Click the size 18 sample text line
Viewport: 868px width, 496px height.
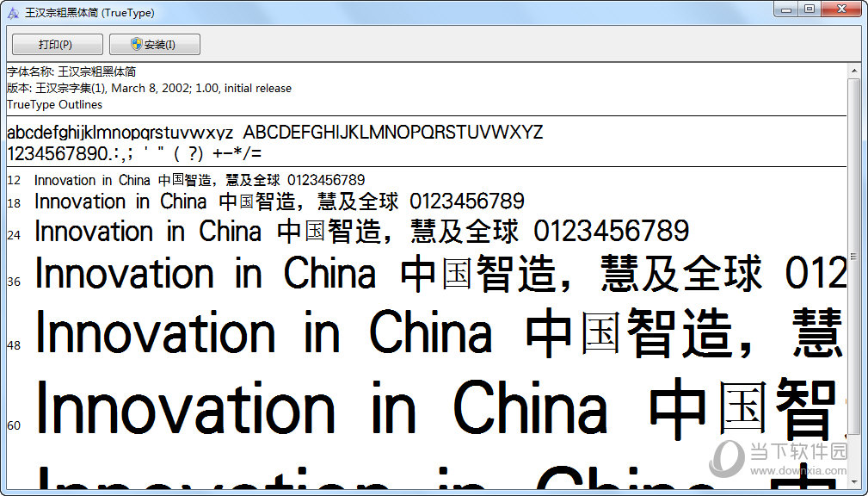pyautogui.click(x=280, y=201)
